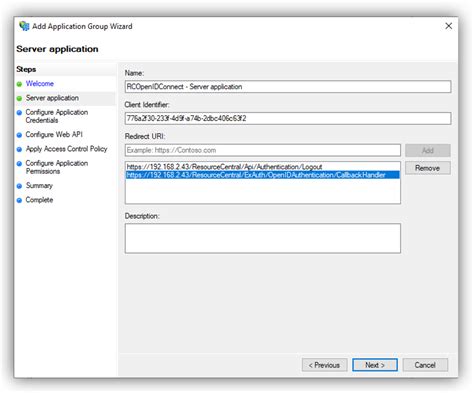Focus the Name input field
474x393 pixels.
coord(288,87)
